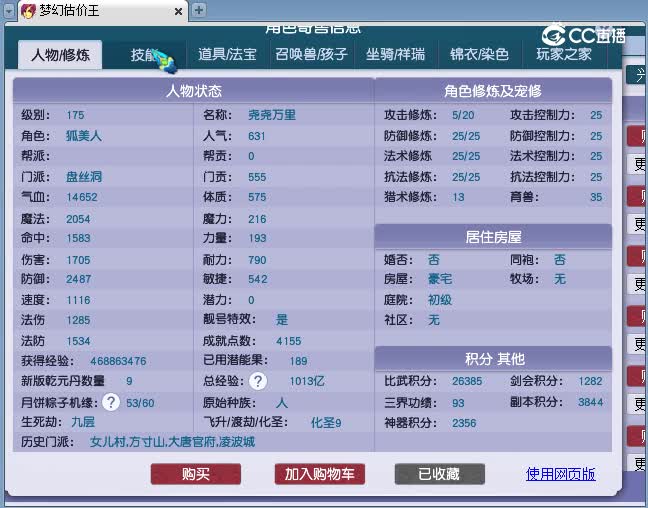Click the 人气 value 631
The height and width of the screenshot is (508, 648).
pos(257,136)
